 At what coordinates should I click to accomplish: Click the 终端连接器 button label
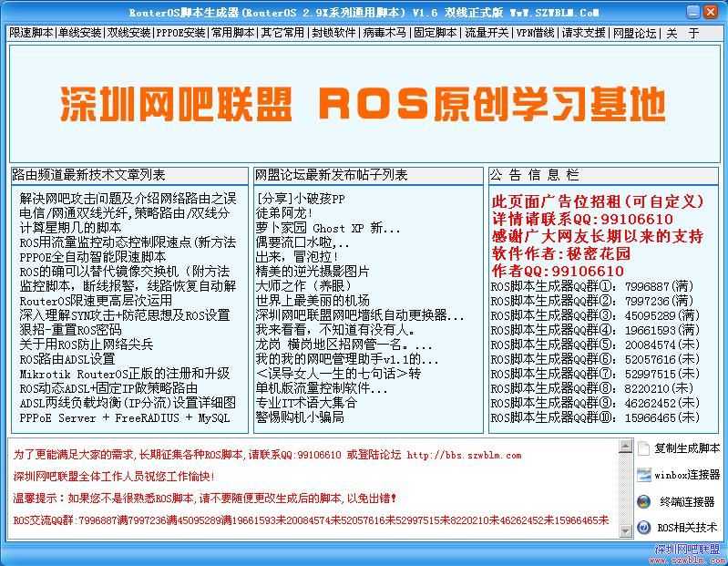point(687,501)
